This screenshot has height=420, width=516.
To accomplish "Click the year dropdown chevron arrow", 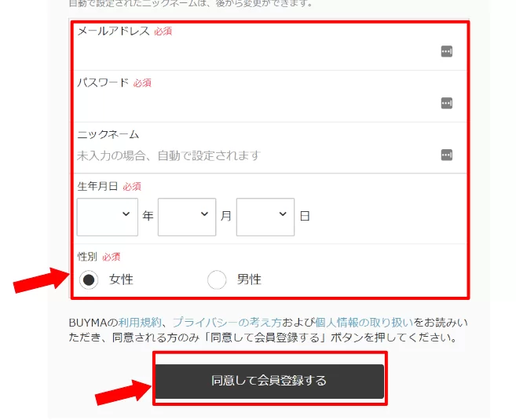I will click(x=126, y=214).
